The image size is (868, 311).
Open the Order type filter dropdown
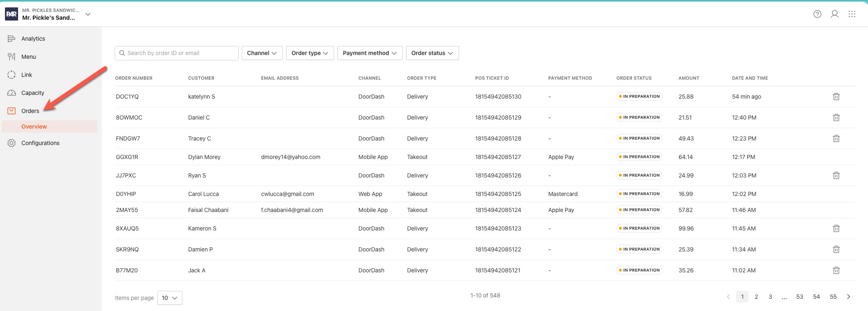pos(309,53)
